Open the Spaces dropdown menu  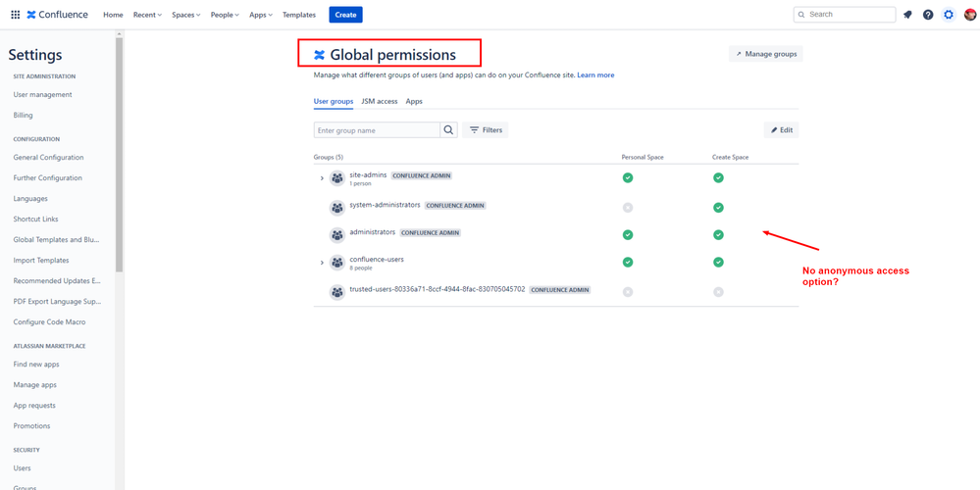[x=186, y=15]
